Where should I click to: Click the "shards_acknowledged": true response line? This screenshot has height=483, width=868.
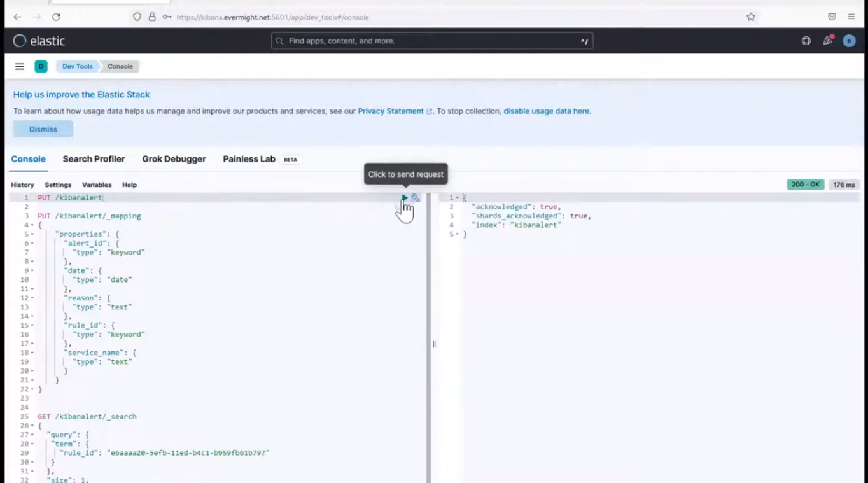click(531, 216)
